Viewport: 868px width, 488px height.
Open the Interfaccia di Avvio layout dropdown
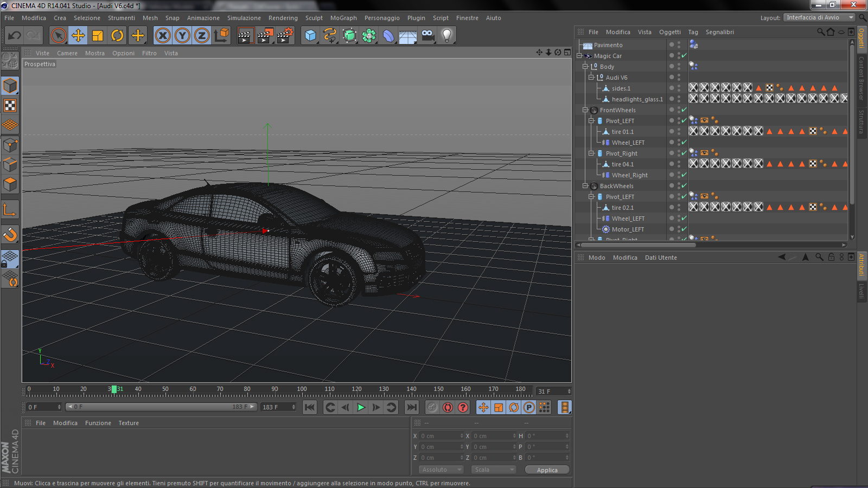[x=819, y=17]
